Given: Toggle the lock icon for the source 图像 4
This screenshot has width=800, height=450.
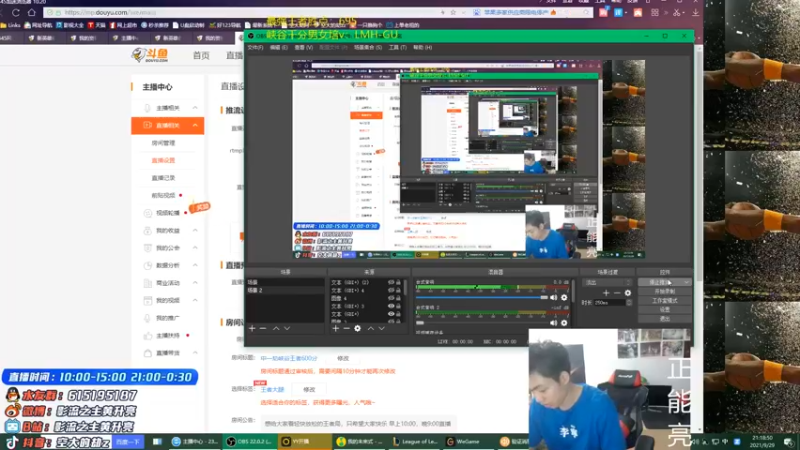Looking at the screenshot, I should (398, 298).
